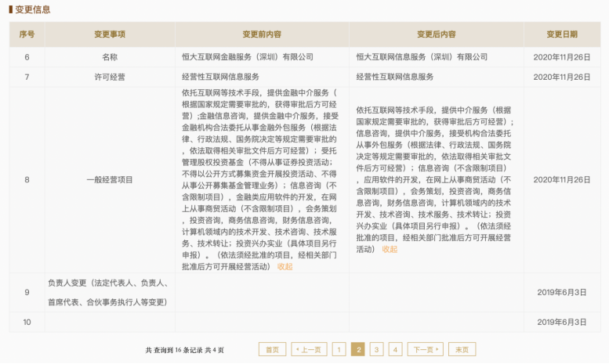Image resolution: width=609 pixels, height=364 pixels.
Task: Select the 变更信息 section title
Action: (33, 9)
